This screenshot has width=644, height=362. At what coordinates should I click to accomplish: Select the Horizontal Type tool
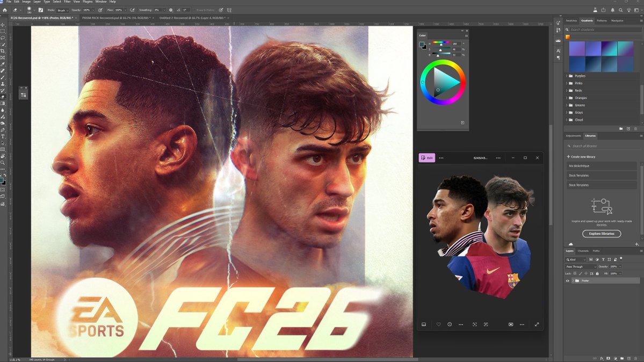[3, 136]
